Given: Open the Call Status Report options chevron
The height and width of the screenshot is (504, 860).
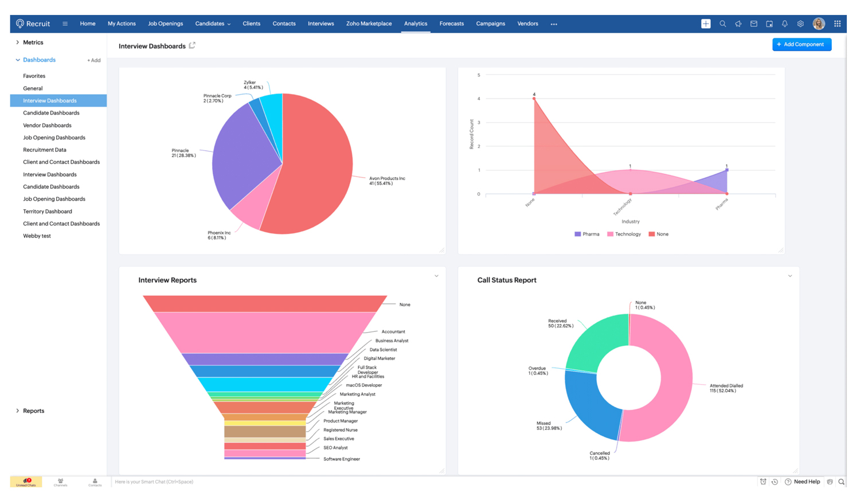Looking at the screenshot, I should [790, 275].
